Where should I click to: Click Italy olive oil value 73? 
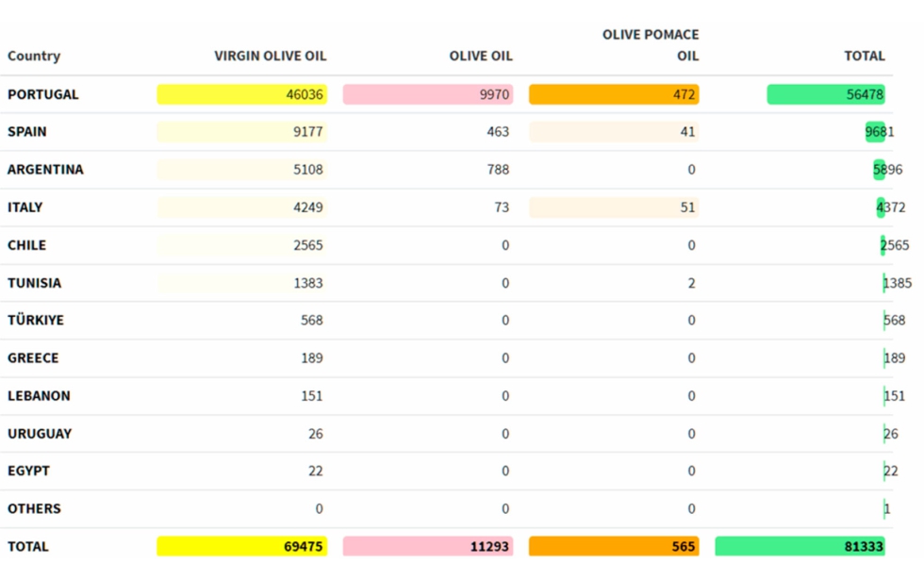pyautogui.click(x=502, y=207)
